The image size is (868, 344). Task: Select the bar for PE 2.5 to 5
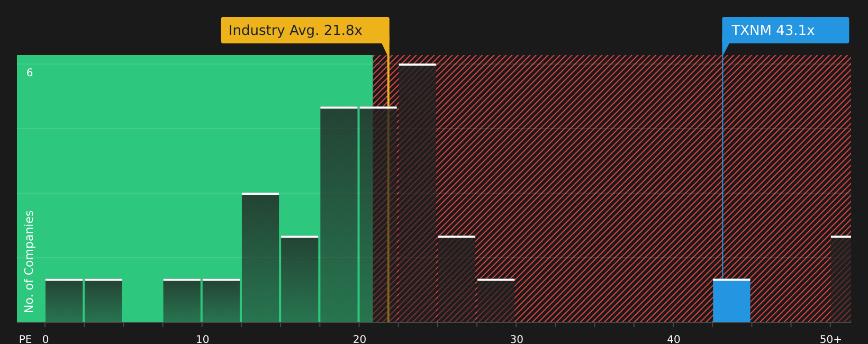point(103,301)
